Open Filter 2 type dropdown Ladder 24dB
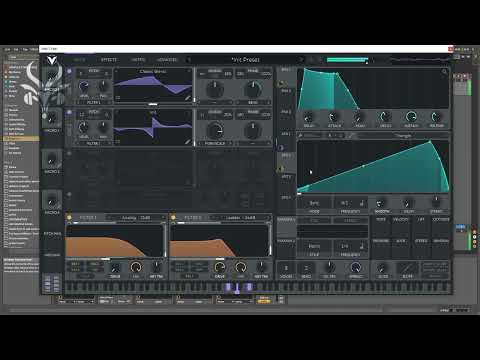480x360 pixels. tap(240, 218)
